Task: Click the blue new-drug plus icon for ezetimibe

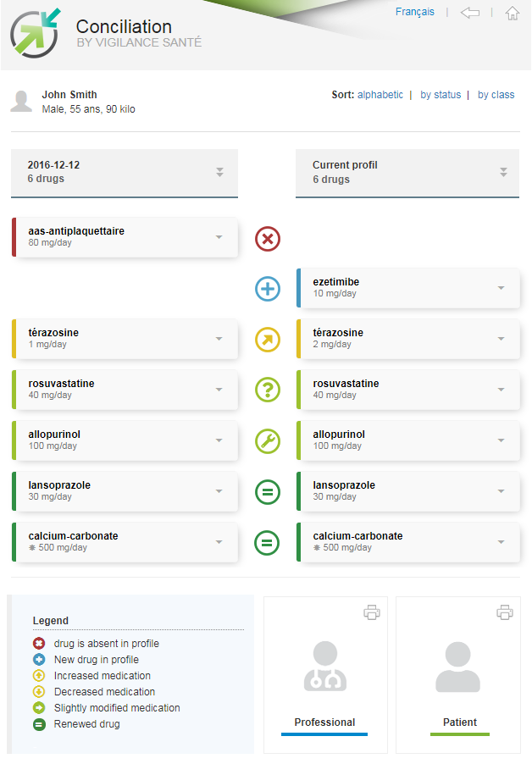Action: click(x=268, y=289)
